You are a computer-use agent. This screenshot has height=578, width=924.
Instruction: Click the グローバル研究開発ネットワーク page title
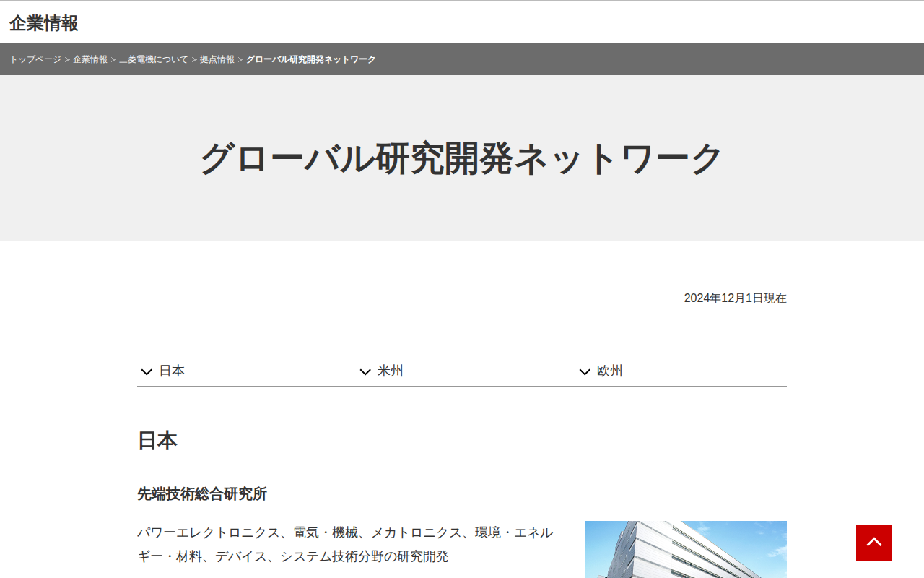(461, 157)
